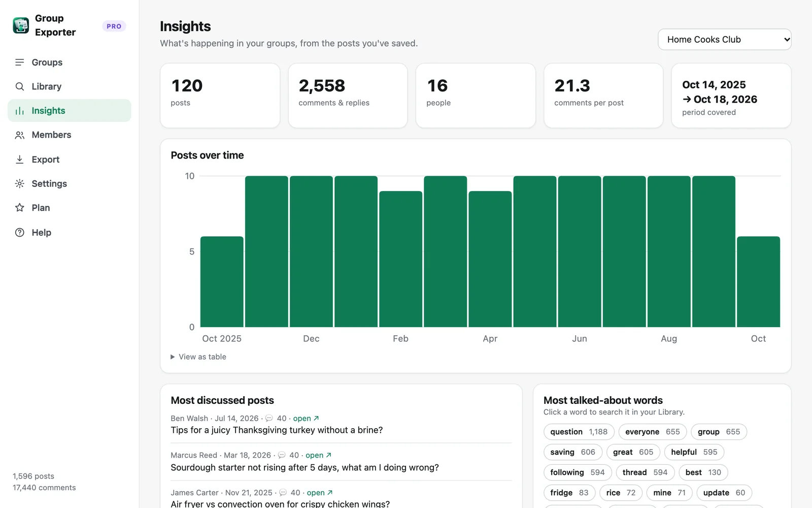Click the "rice" word chip
This screenshot has width=812, height=508.
[x=621, y=493]
